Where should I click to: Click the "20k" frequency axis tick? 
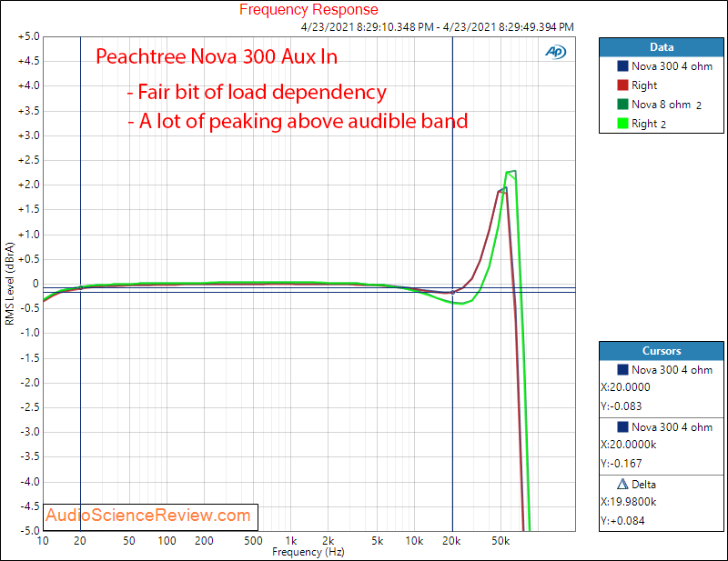click(451, 541)
